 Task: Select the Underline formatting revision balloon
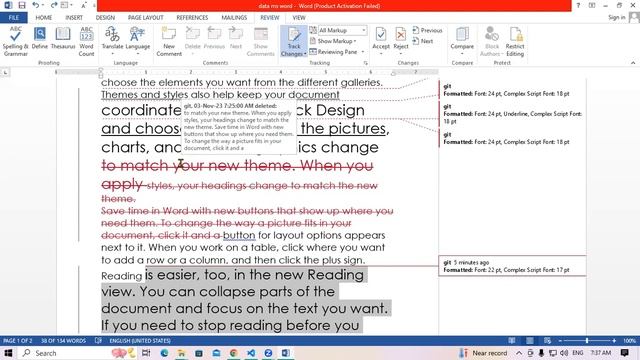512,114
